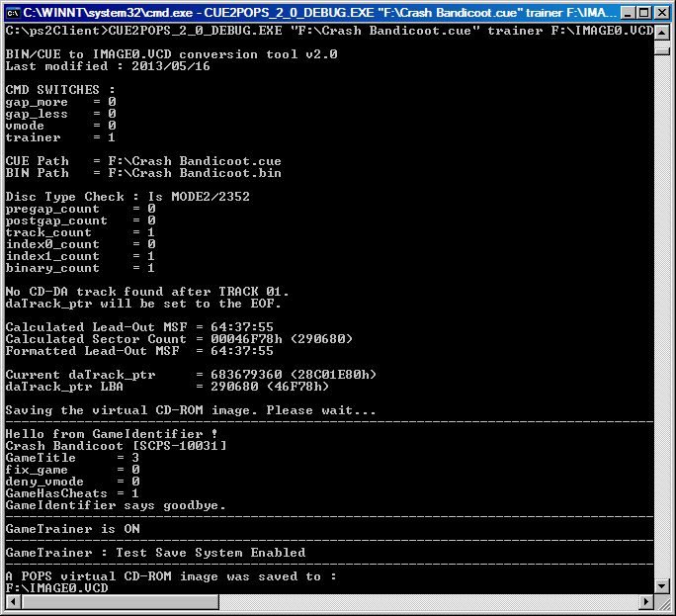This screenshot has height=616, width=676.
Task: Click the 'index1_count = 1' line
Action: pyautogui.click(x=81, y=256)
